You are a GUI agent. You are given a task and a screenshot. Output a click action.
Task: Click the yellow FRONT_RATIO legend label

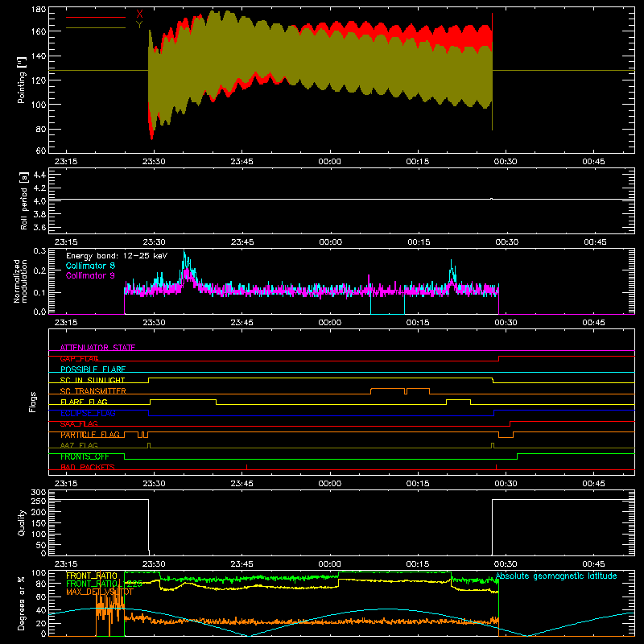point(92,576)
